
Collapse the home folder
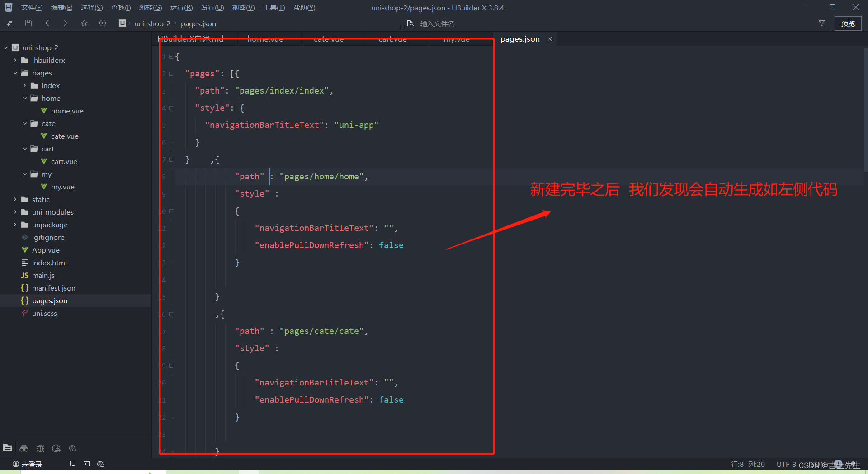click(x=24, y=98)
